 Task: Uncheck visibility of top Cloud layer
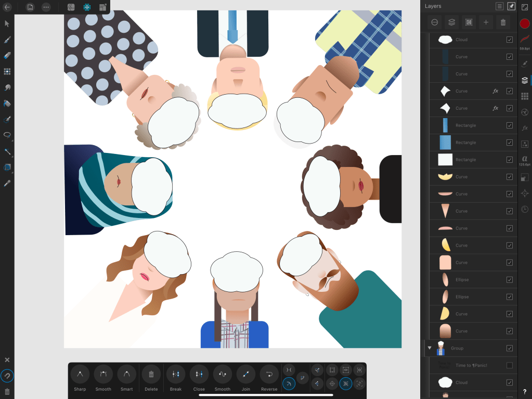(509, 40)
